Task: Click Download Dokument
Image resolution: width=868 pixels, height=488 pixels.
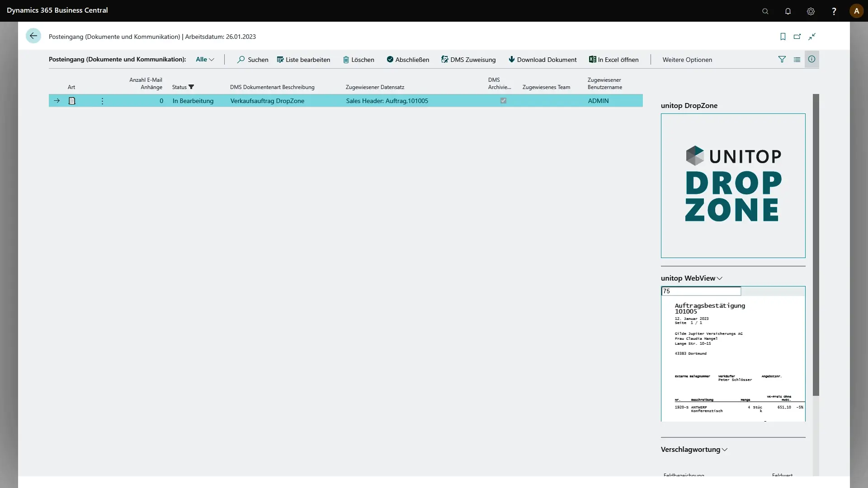Action: (x=542, y=60)
